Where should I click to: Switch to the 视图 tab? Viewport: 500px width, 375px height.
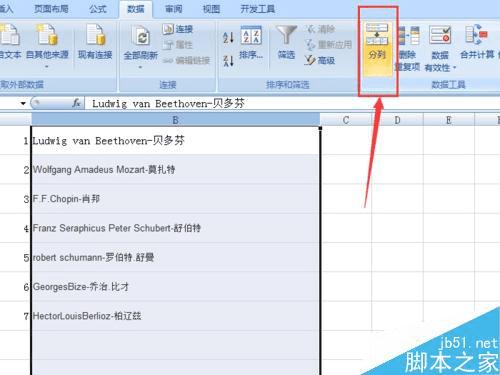tap(211, 9)
